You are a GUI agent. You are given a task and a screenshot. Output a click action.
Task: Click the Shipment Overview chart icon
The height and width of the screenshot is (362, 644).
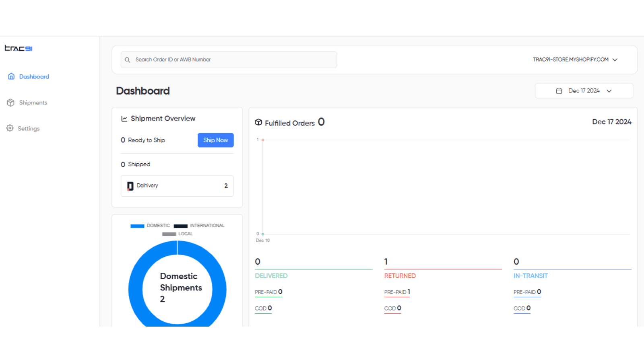(124, 119)
